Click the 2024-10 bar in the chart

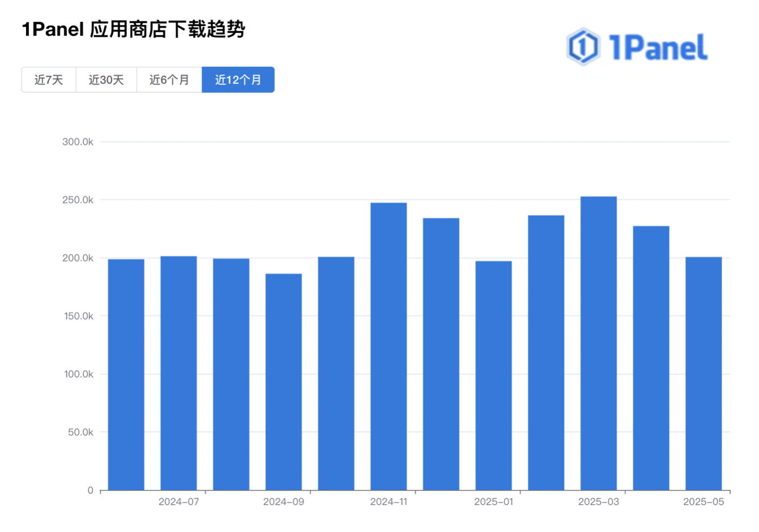(x=336, y=374)
